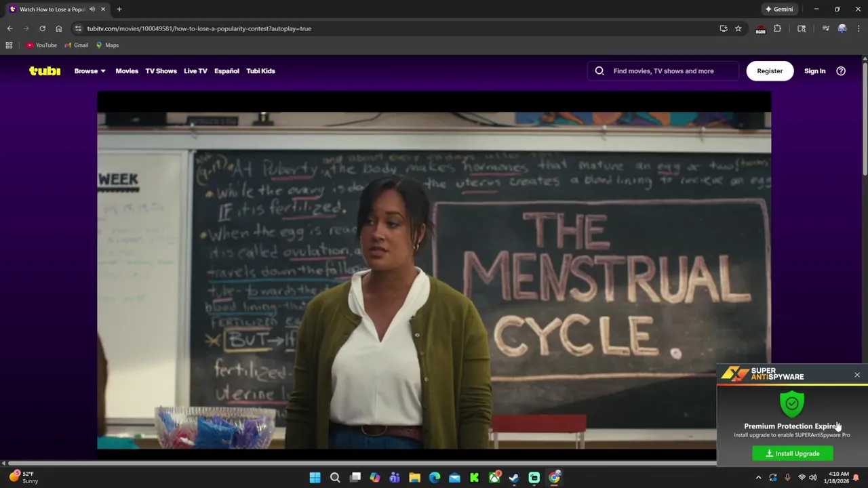The height and width of the screenshot is (488, 868).
Task: Click the Gemini button
Action: click(x=779, y=9)
